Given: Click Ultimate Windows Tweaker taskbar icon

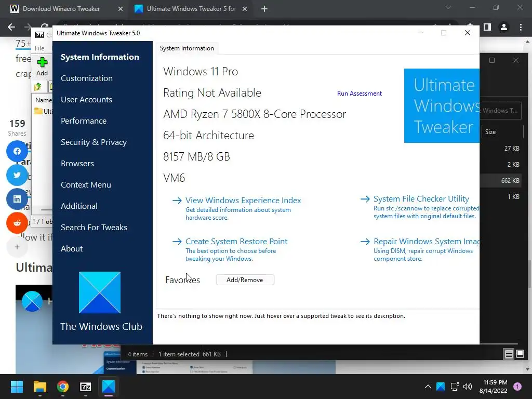Looking at the screenshot, I should 109,387.
